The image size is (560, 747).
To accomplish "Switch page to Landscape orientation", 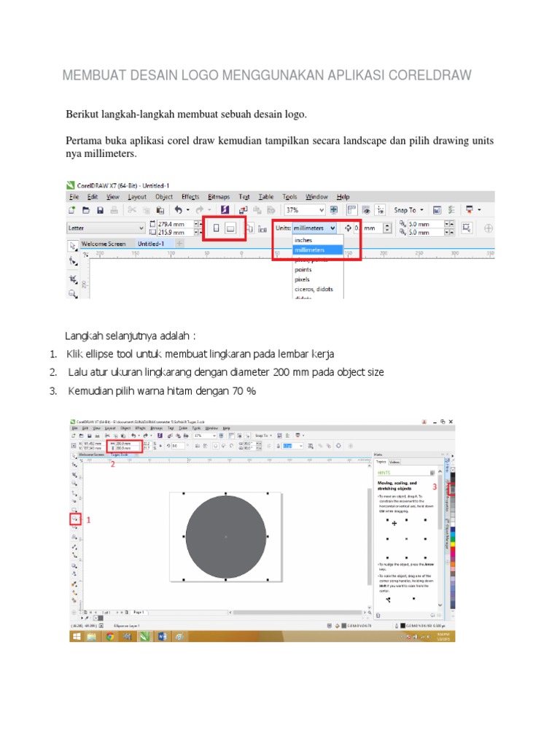I will click(x=230, y=228).
